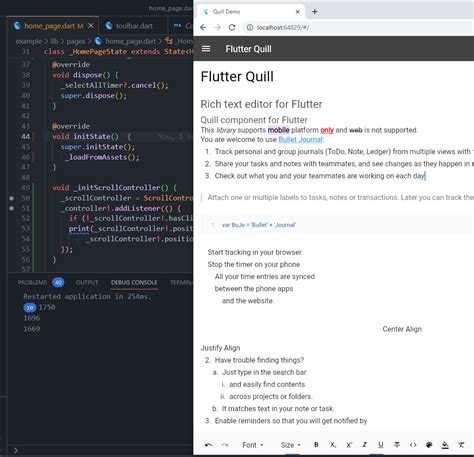Insert inline code formatting
474x457 pixels.
(413, 445)
